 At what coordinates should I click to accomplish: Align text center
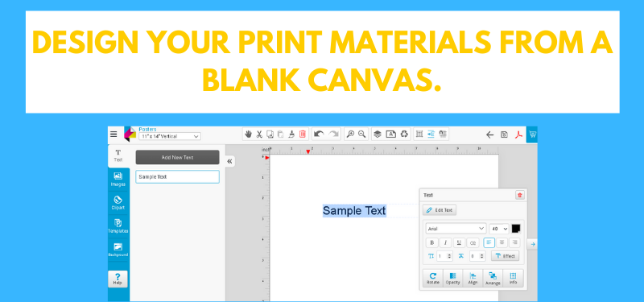coord(502,243)
